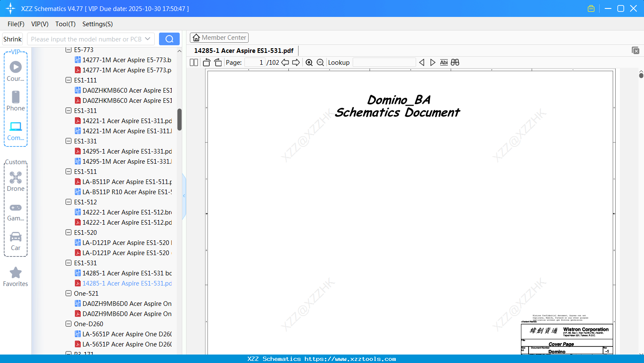Open DA0ZH9MB6D0 Acer Aspire One PDF file

point(123,313)
